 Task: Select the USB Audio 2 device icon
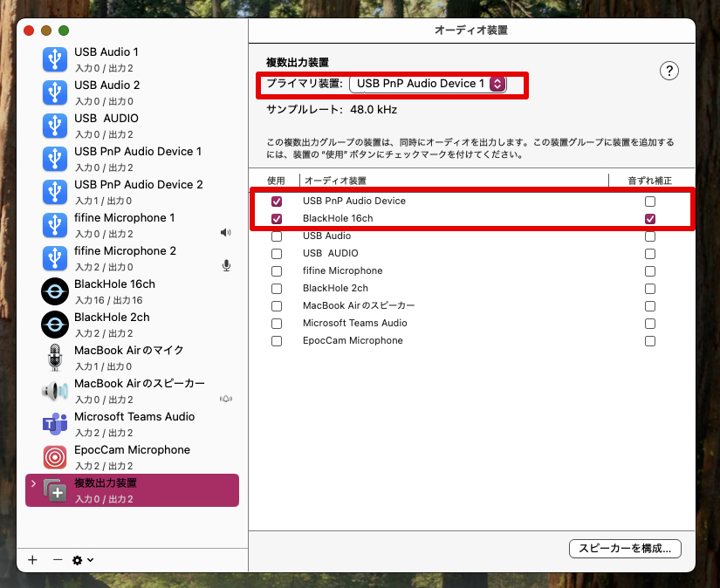[55, 92]
